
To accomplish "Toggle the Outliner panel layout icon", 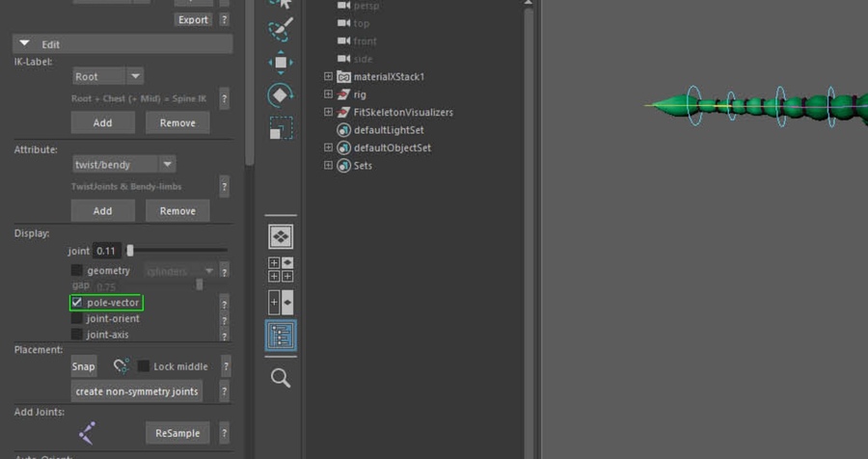I will click(x=281, y=335).
